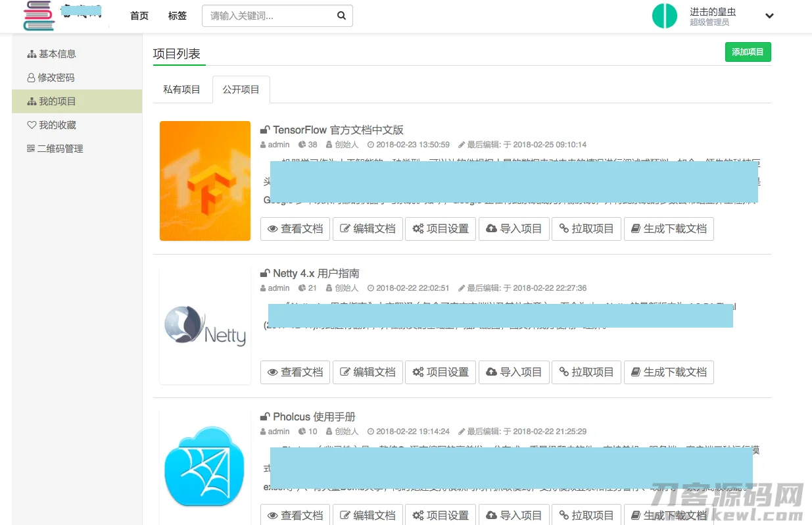Viewport: 812px width, 525px height.
Task: Expand the account dropdown chevron
Action: tap(769, 15)
